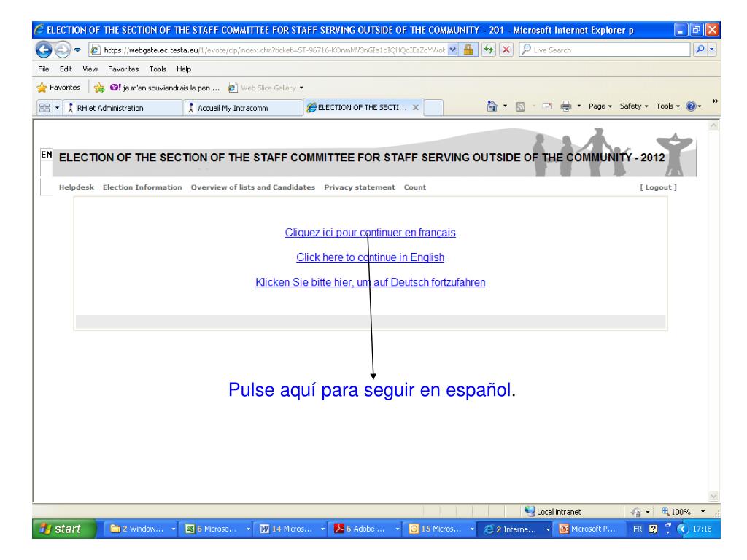Open the 6 Microsoft Excel taskbar group
Screen dimensions: 747x560
click(x=217, y=529)
